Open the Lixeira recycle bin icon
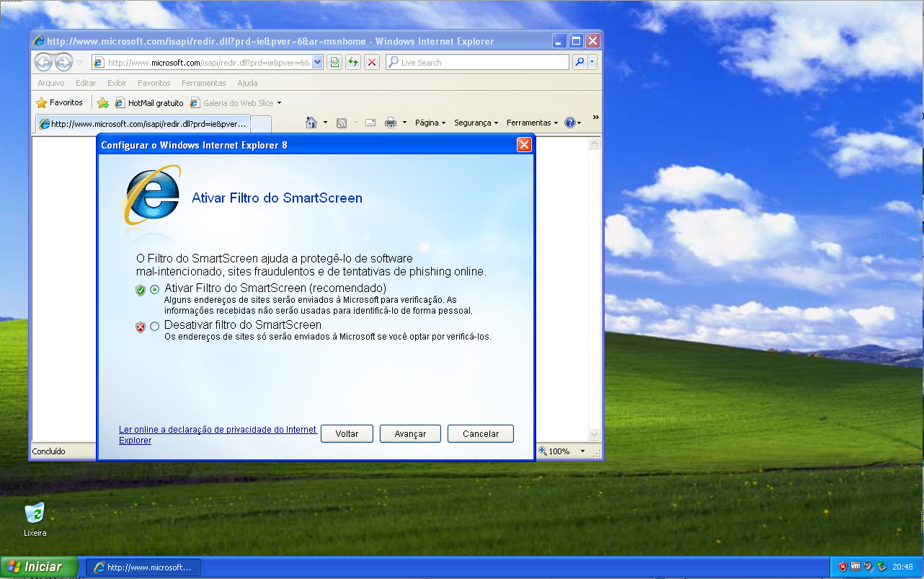 coord(34,513)
